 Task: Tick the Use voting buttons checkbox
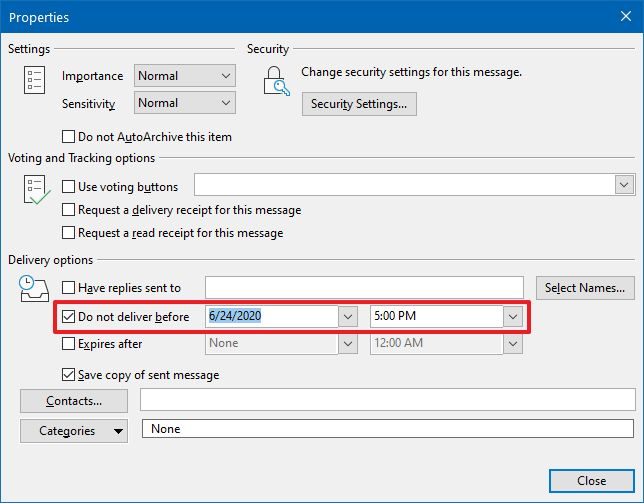pos(69,187)
